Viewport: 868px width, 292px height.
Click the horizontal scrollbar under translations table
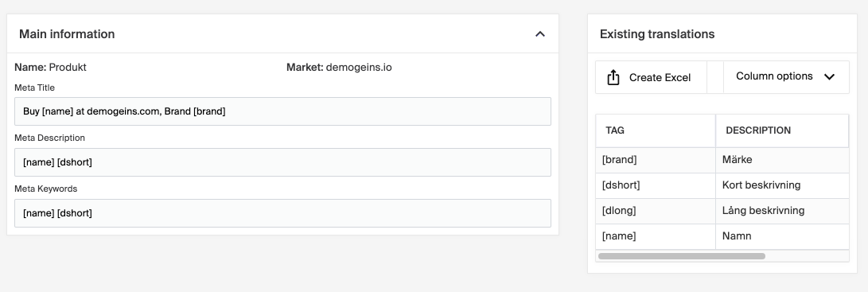point(682,256)
